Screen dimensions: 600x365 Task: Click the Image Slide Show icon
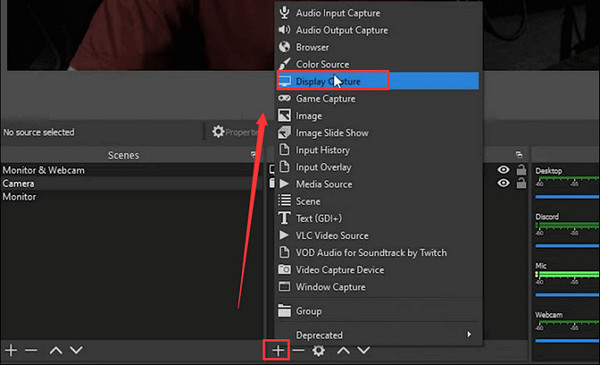[x=284, y=133]
